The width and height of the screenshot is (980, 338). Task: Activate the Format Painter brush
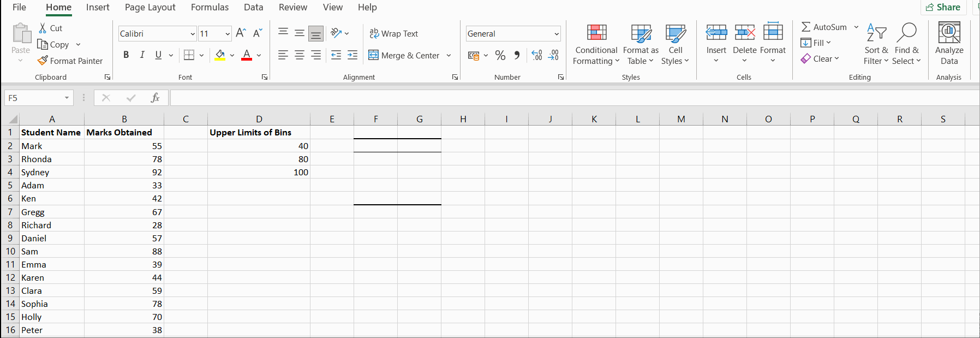(x=43, y=61)
